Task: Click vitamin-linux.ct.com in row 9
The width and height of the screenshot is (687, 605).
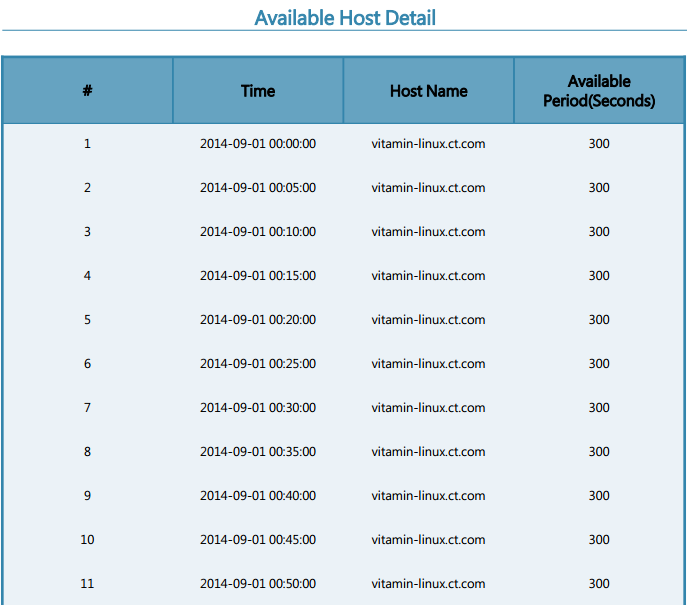Action: [428, 495]
